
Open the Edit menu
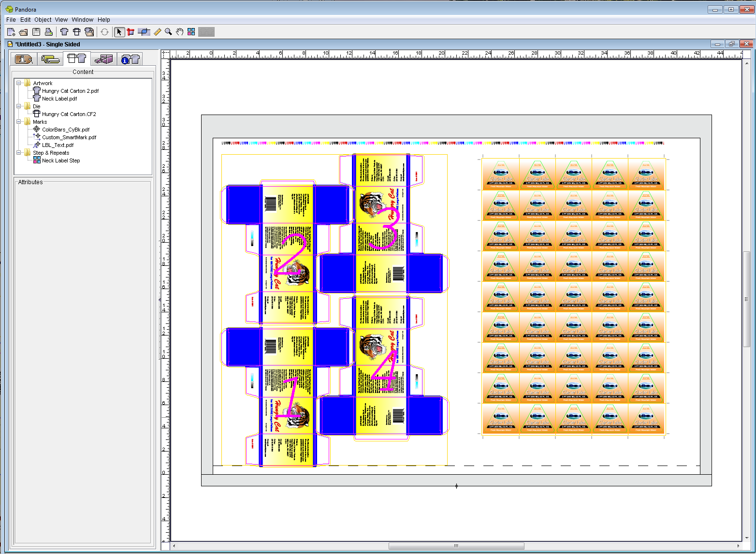pos(26,20)
